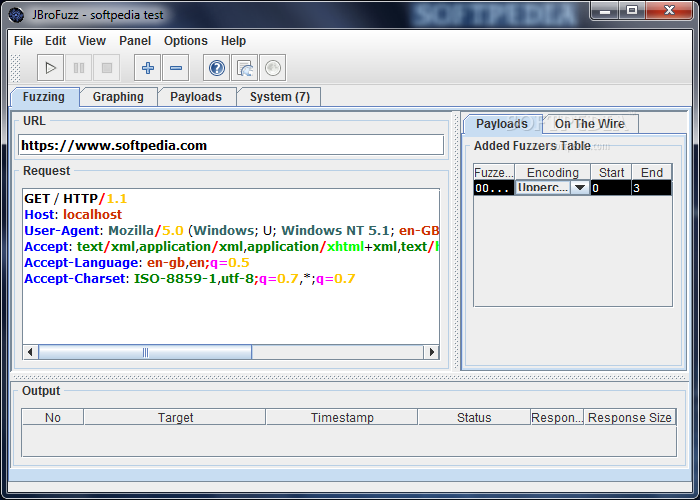Click the pause fuzzing toolbar button
Viewport: 700px width, 500px height.
[x=79, y=68]
